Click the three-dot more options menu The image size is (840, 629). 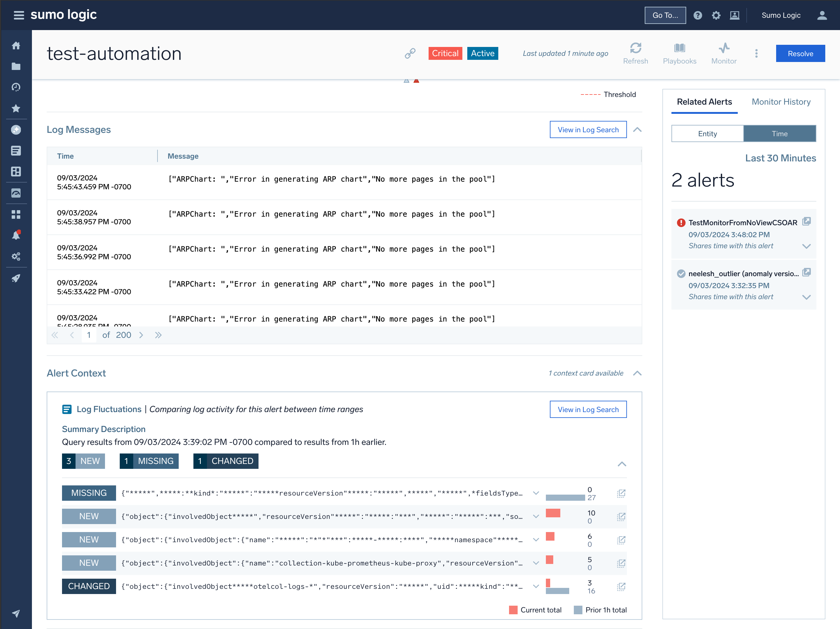(756, 53)
